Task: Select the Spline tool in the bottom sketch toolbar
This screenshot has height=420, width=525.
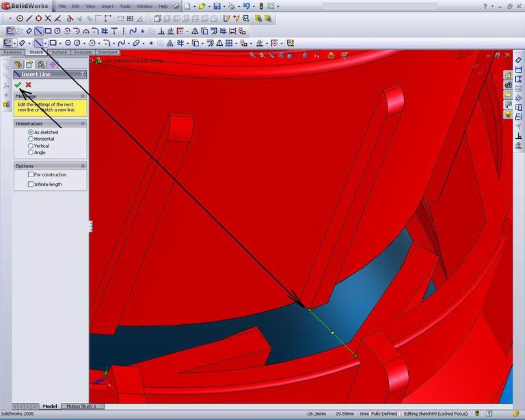Action: pyautogui.click(x=122, y=43)
